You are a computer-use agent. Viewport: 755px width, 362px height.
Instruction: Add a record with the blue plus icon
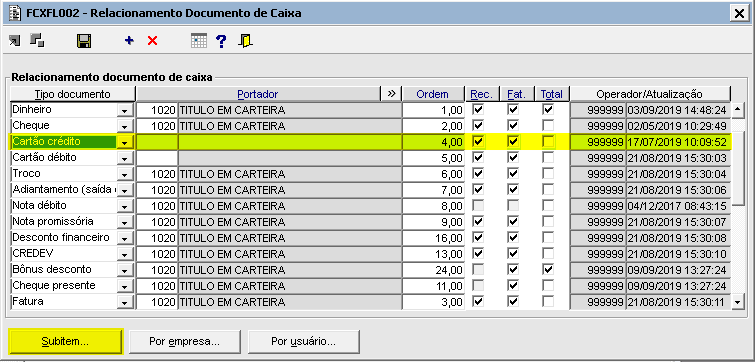click(x=129, y=41)
